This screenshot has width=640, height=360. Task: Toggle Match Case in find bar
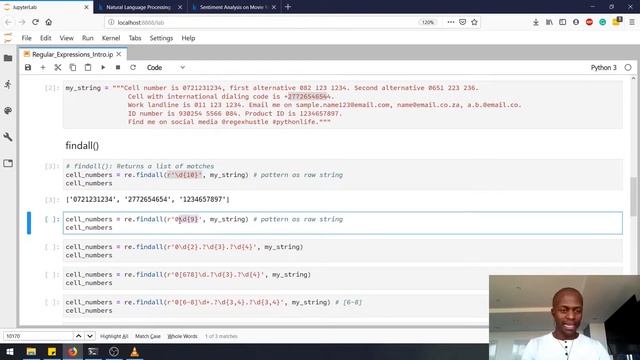tap(148, 336)
